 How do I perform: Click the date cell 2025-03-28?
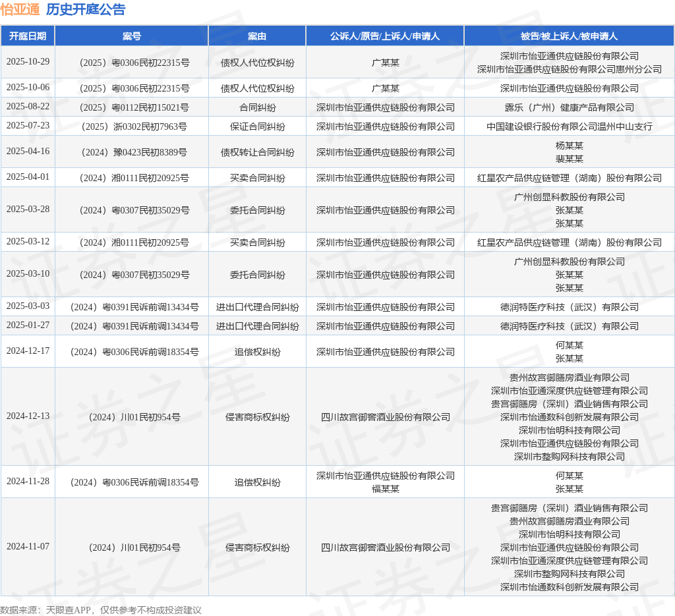[x=28, y=209]
